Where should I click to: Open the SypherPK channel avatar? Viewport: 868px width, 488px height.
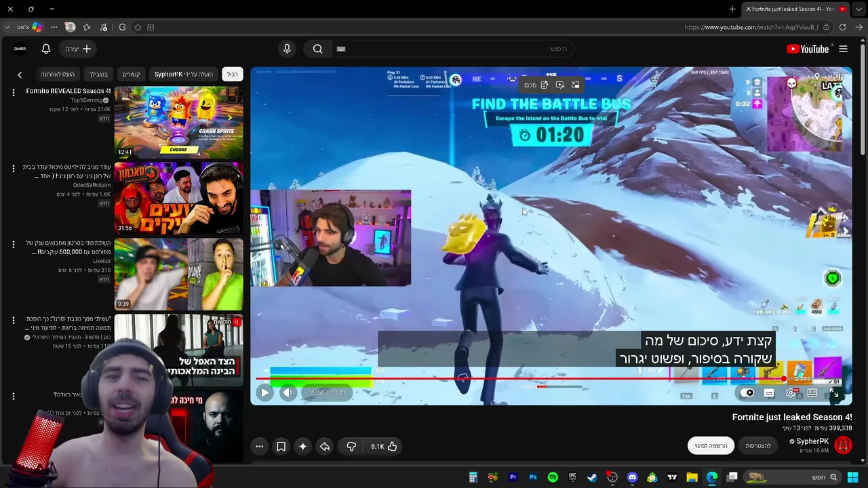click(x=843, y=445)
